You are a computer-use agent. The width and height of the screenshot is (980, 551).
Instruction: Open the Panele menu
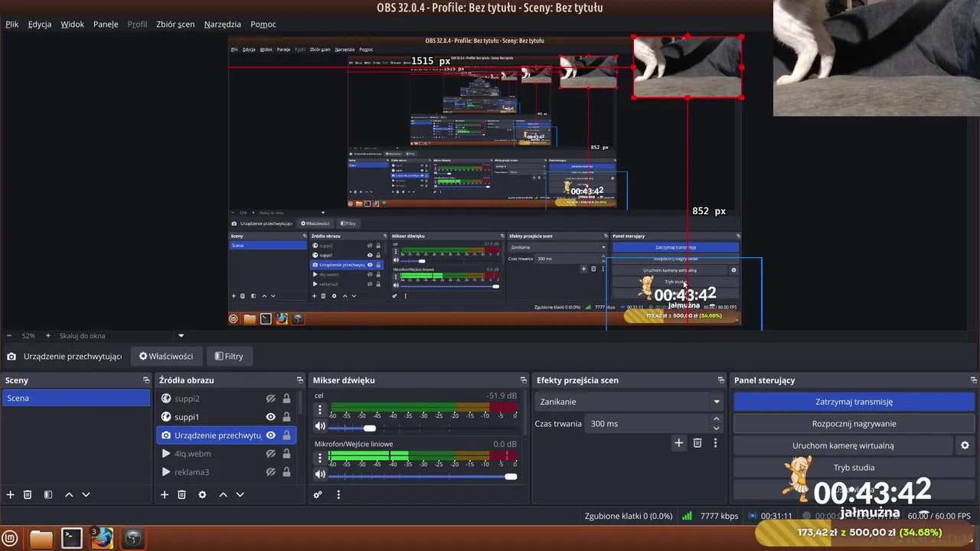coord(106,24)
